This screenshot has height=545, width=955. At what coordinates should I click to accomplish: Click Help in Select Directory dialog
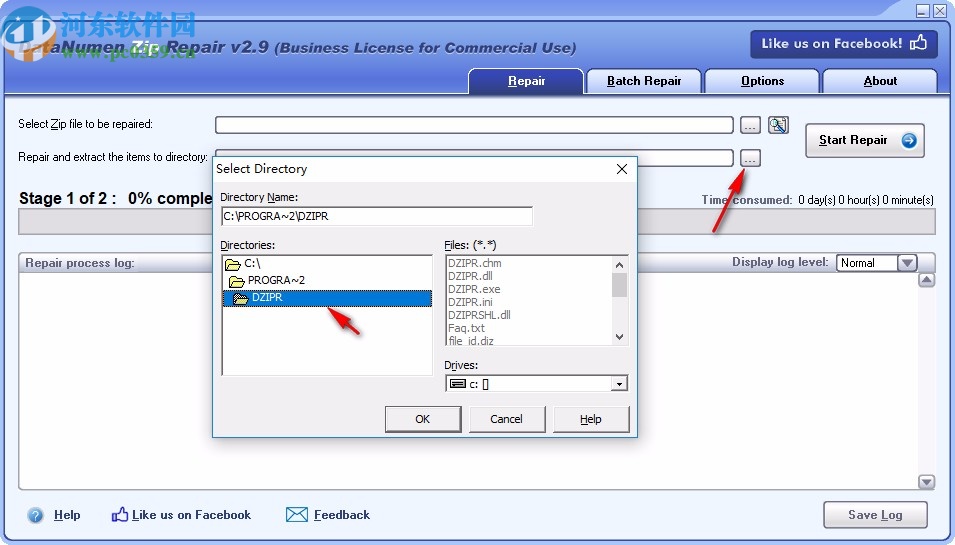click(x=590, y=419)
